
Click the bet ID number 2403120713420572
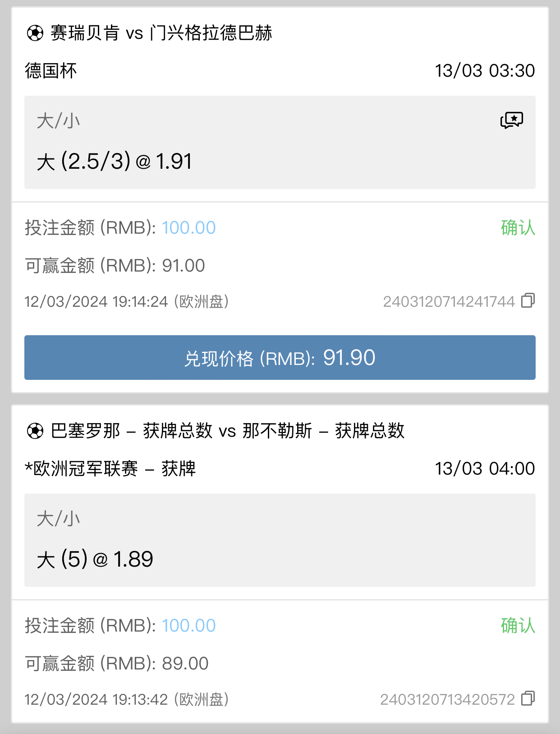point(447,699)
